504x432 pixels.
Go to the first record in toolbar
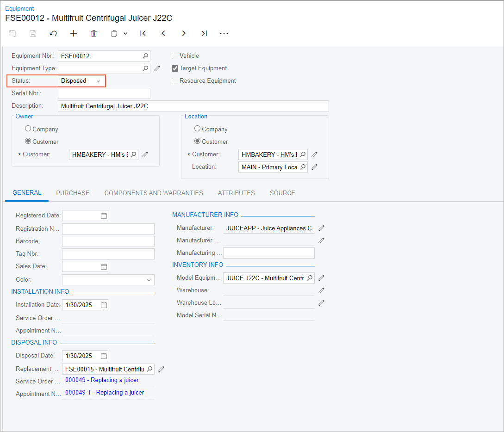(143, 33)
